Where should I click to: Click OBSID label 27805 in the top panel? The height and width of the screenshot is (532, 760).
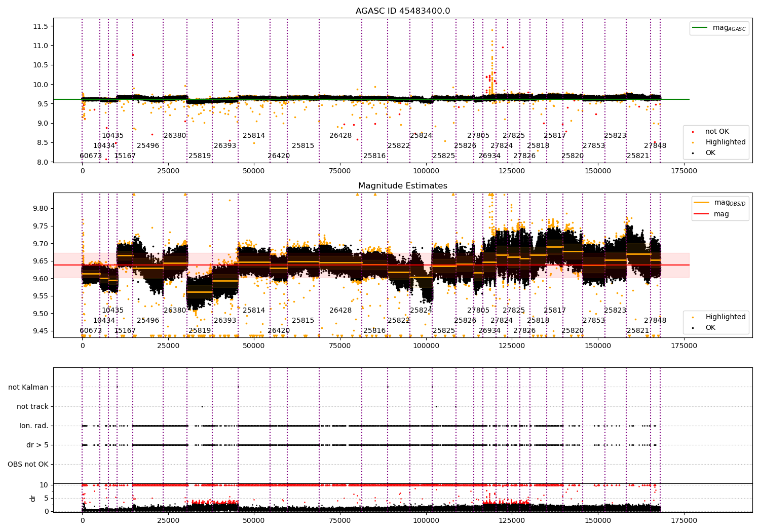coord(478,136)
